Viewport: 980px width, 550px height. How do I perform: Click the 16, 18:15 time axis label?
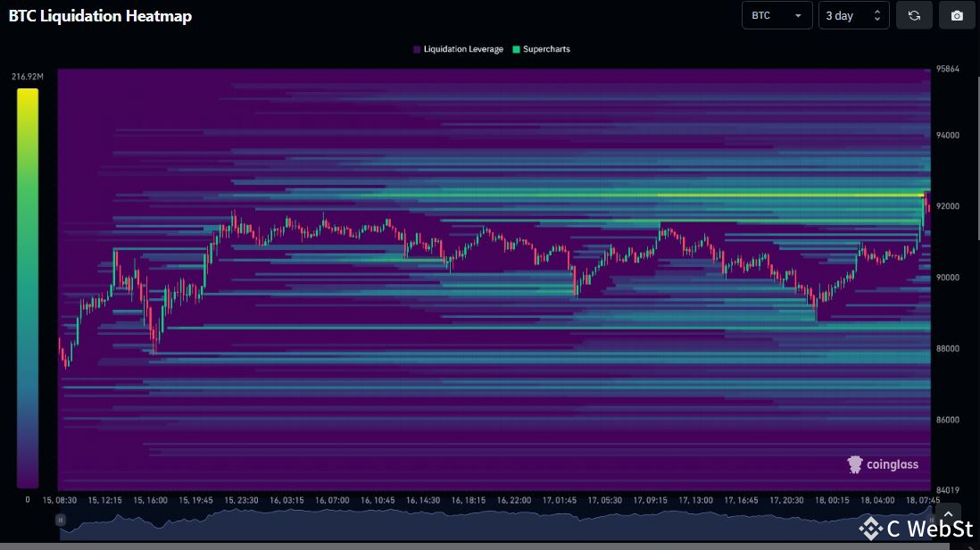468,501
